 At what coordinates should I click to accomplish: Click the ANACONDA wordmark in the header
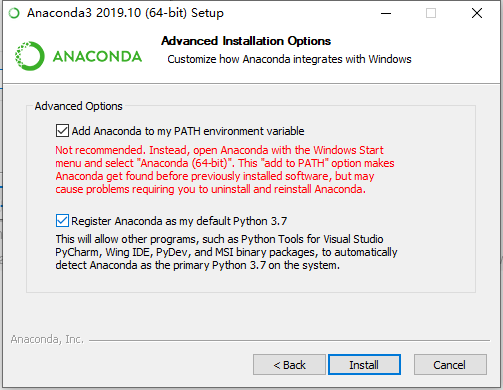97,56
